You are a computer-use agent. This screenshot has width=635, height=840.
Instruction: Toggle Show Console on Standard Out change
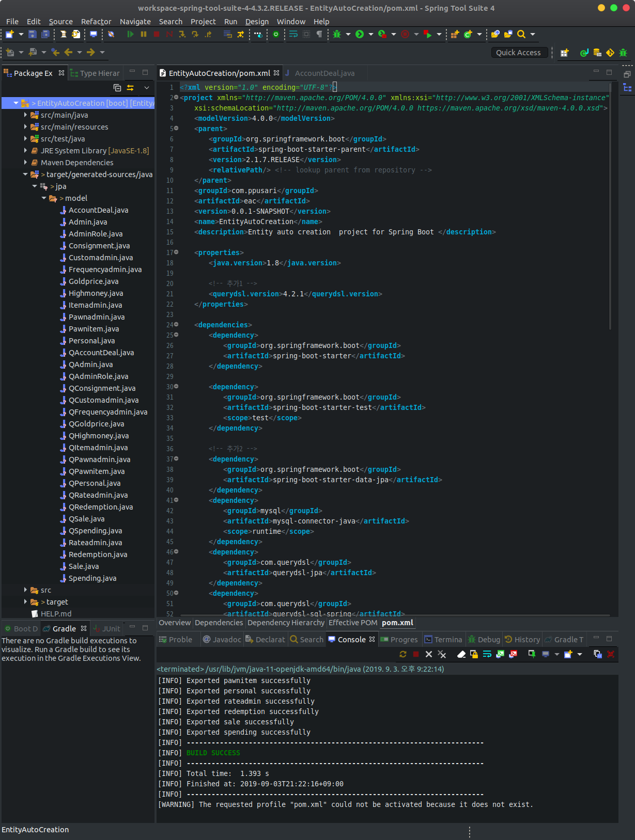click(500, 654)
